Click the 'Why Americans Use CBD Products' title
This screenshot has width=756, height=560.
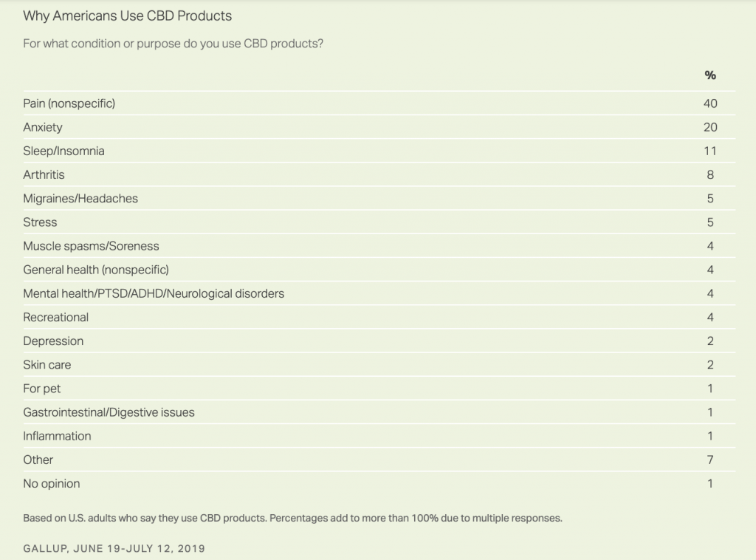[127, 16]
